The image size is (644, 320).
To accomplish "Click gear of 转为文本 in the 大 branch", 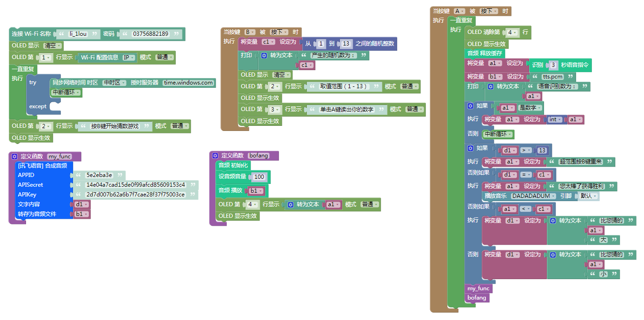I will [553, 221].
